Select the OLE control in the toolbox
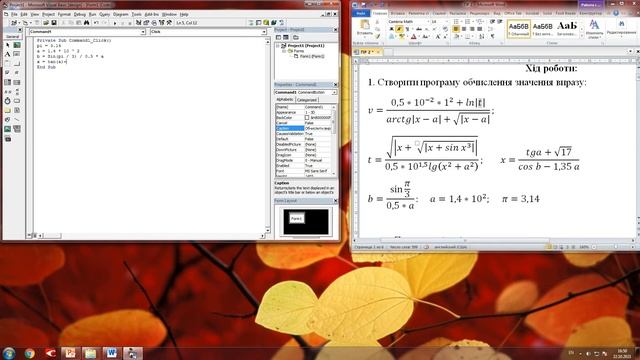Viewport: 640px width, 360px height. pos(7,139)
